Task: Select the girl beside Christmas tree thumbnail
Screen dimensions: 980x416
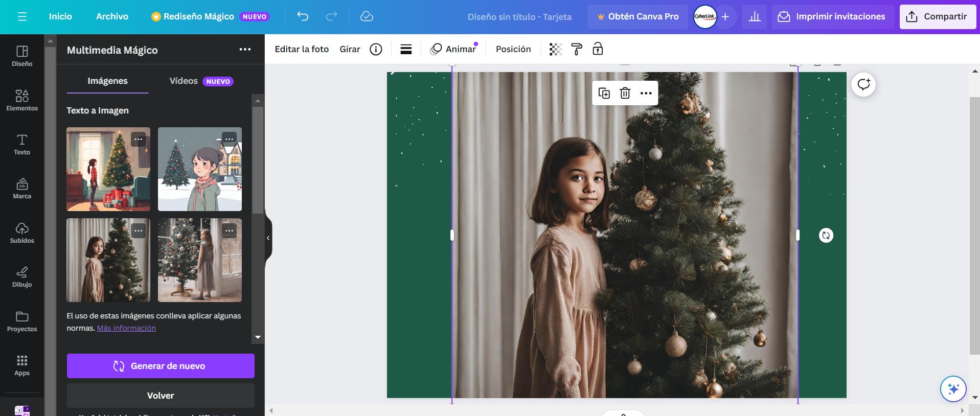Action: point(108,260)
